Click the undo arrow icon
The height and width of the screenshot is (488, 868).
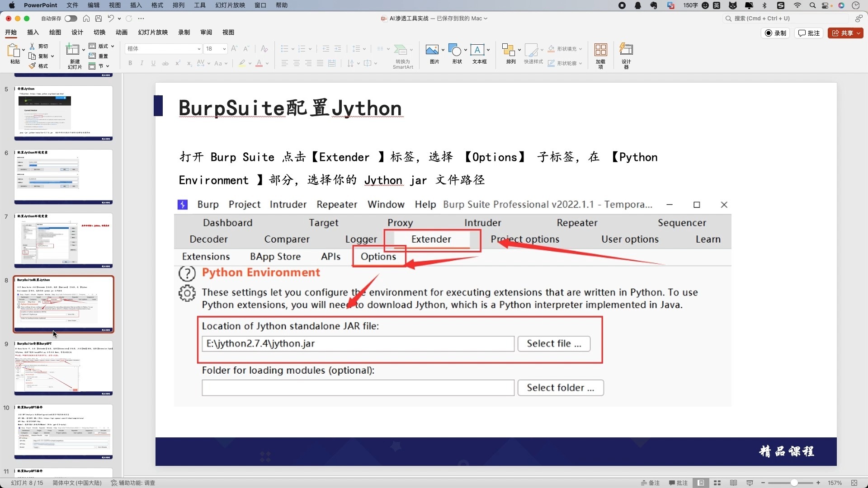pyautogui.click(x=111, y=19)
